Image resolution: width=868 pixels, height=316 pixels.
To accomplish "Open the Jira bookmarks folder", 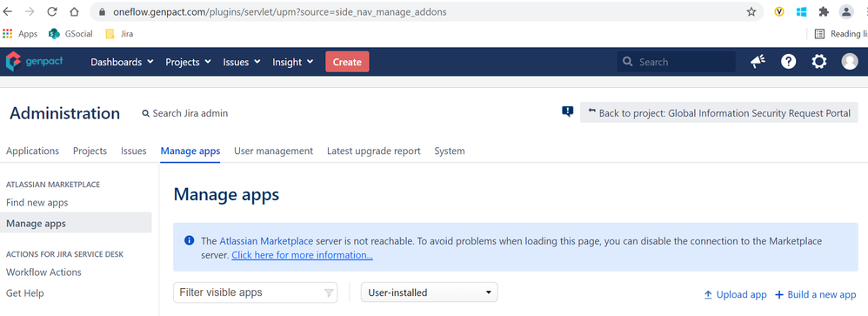I will coord(119,34).
